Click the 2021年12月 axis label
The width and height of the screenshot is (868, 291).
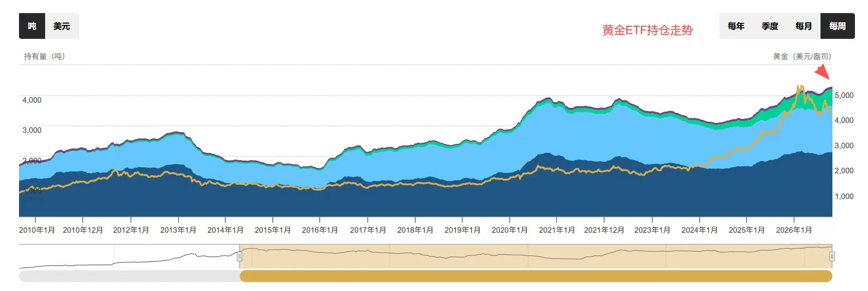point(604,230)
